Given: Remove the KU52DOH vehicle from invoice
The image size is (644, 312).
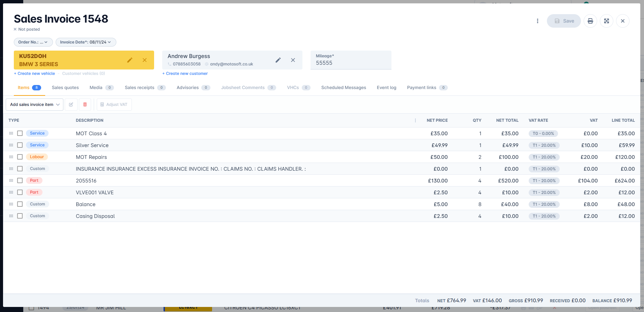Looking at the screenshot, I should (145, 60).
